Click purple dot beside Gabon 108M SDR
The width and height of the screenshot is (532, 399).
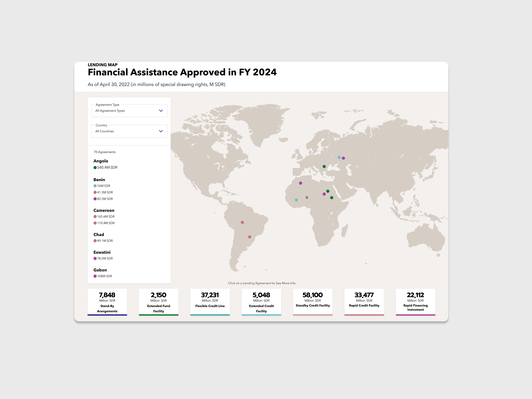coord(95,276)
